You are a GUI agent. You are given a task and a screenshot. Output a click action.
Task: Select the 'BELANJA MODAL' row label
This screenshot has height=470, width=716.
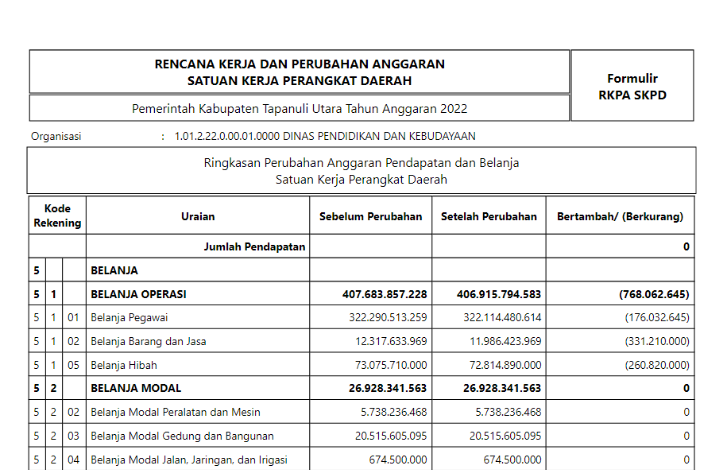tap(135, 388)
